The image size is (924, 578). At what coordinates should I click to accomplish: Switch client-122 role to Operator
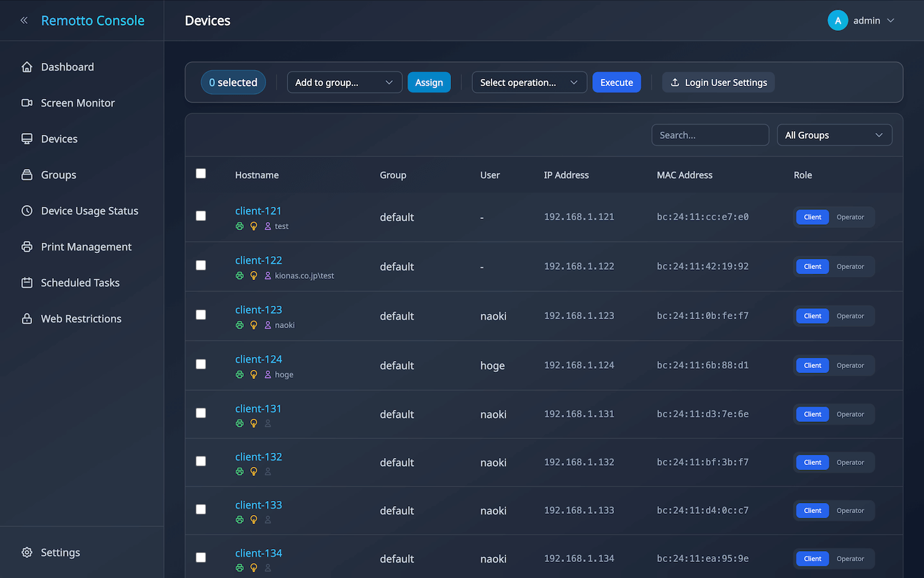[850, 267]
